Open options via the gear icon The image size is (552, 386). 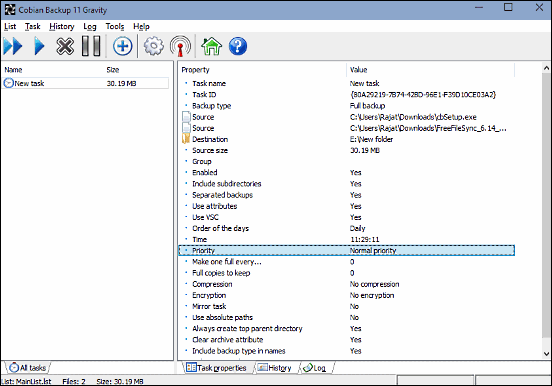coord(153,46)
